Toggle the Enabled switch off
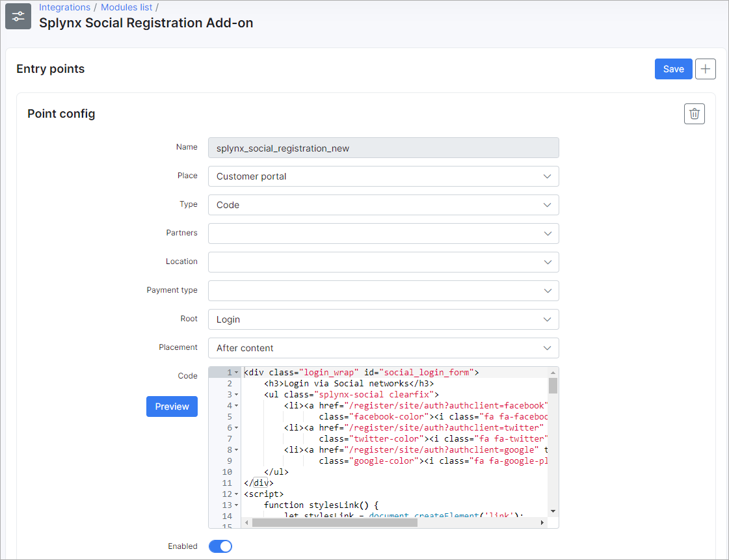The width and height of the screenshot is (729, 560). click(x=220, y=546)
